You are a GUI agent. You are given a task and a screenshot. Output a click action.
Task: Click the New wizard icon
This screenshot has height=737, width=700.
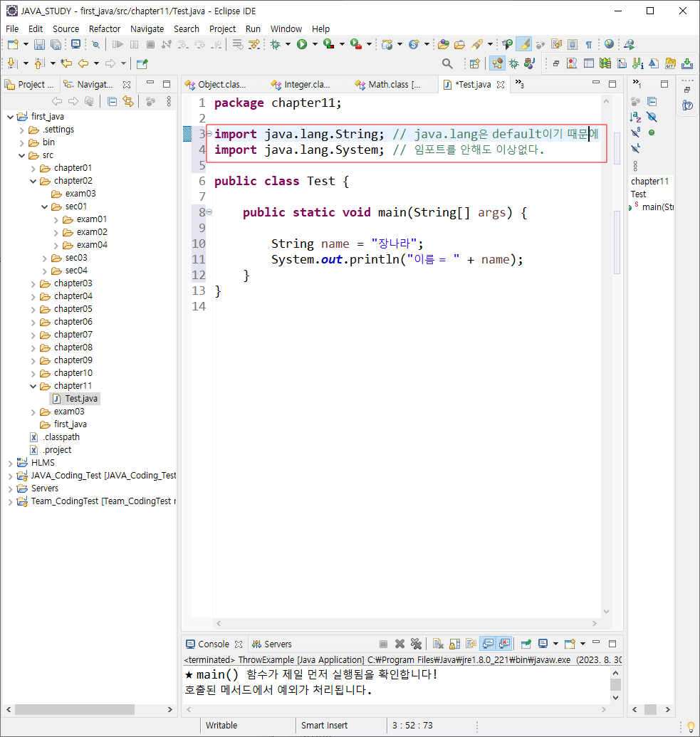pos(13,44)
